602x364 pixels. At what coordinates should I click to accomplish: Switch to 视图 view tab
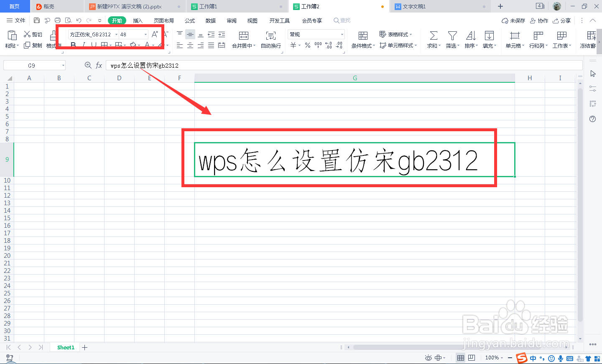[x=253, y=20]
